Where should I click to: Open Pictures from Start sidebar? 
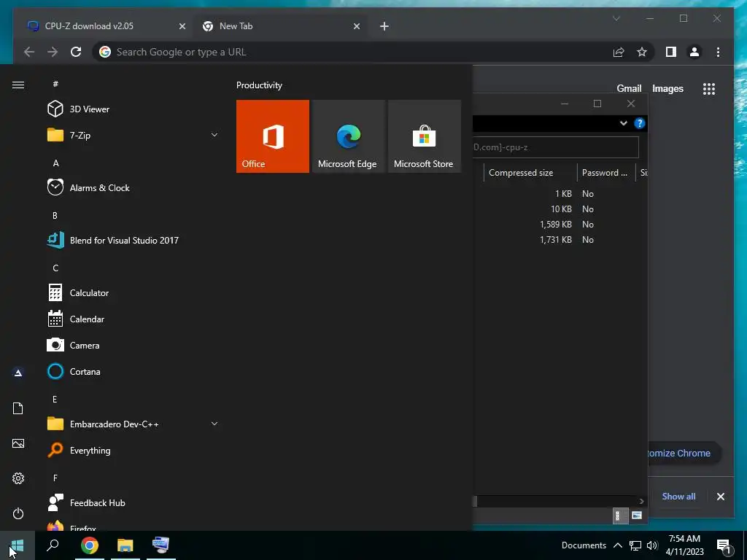(18, 443)
